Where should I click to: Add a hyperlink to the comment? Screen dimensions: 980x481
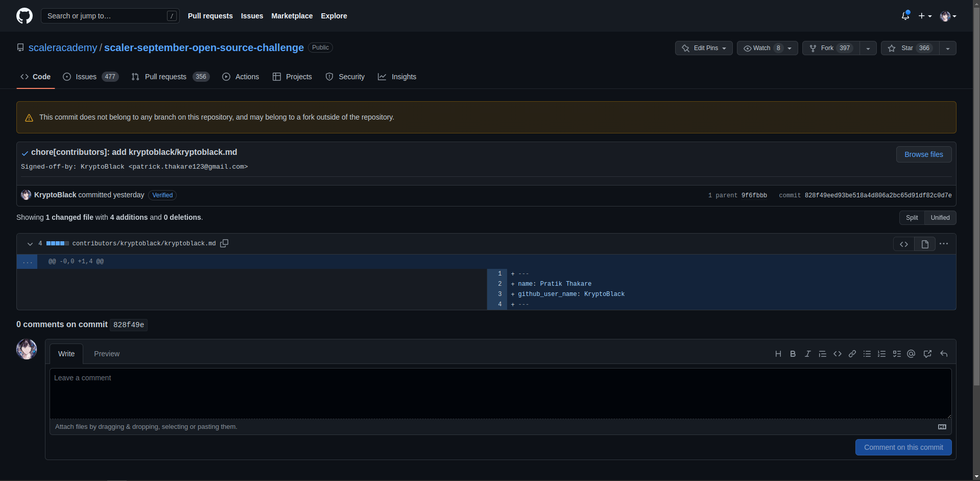(x=852, y=354)
